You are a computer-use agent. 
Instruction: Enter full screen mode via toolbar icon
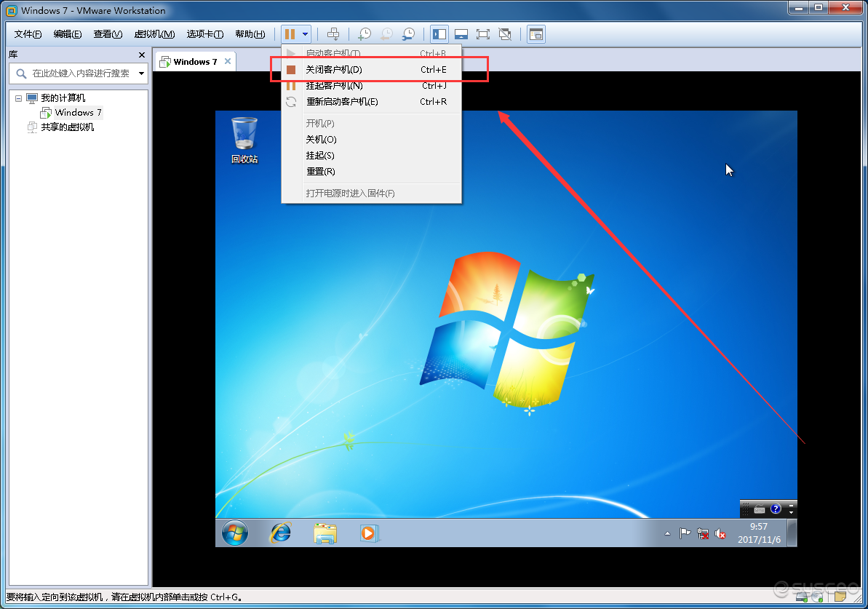(482, 34)
